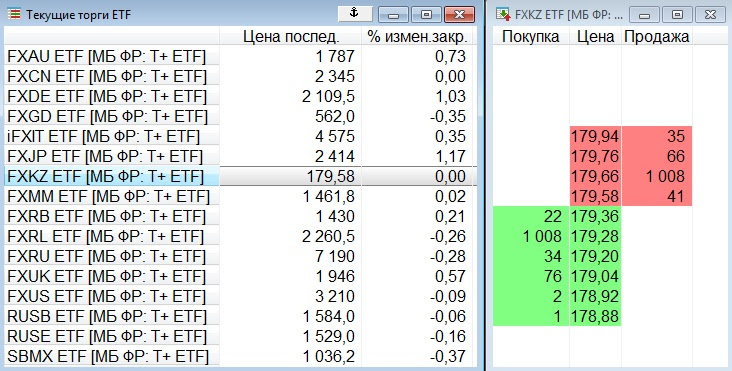The width and height of the screenshot is (732, 371).
Task: Click bid price 178,92 in order book
Action: click(x=595, y=297)
